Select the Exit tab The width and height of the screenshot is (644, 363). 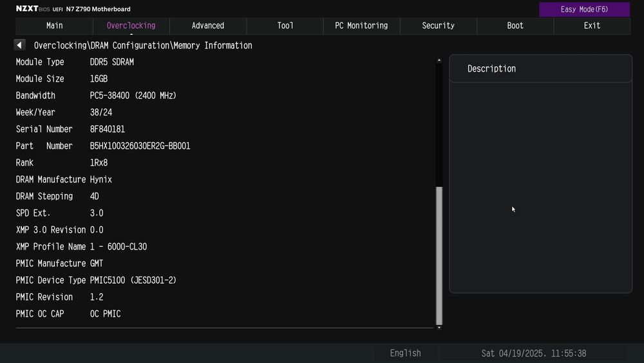click(x=592, y=26)
